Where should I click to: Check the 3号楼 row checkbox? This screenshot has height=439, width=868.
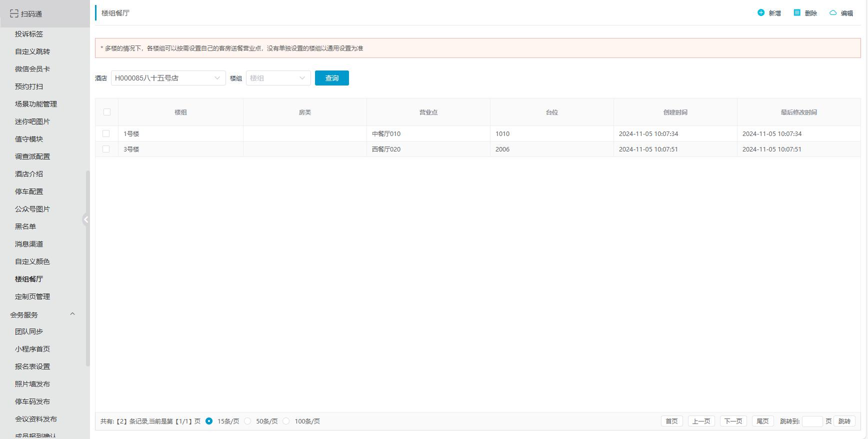pyautogui.click(x=106, y=149)
